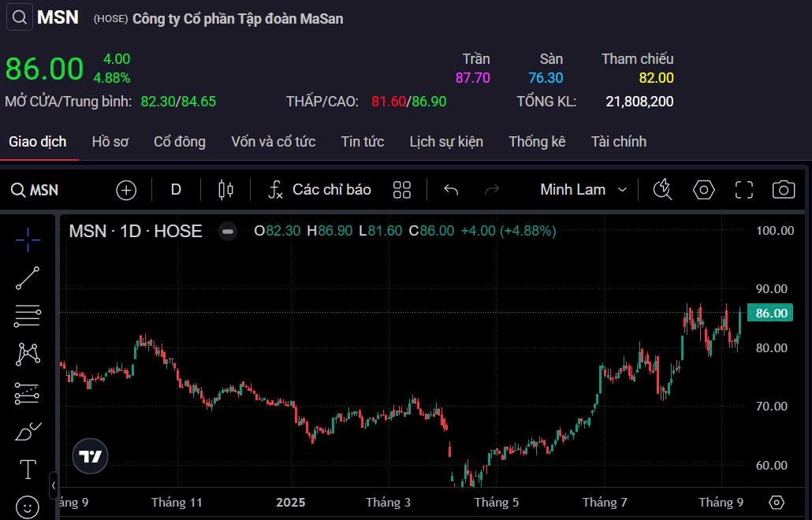Click the Tháng 11 time axis label

tap(177, 503)
